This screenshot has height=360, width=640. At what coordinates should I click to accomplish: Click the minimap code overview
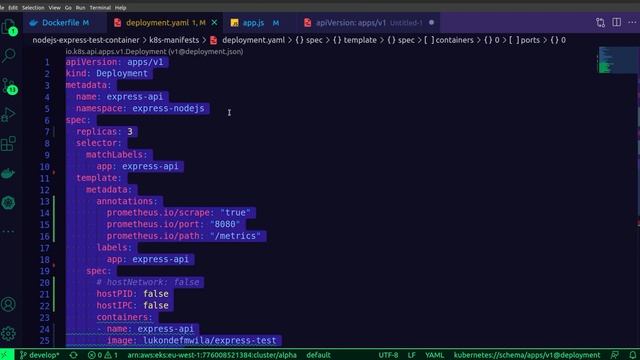click(x=618, y=60)
